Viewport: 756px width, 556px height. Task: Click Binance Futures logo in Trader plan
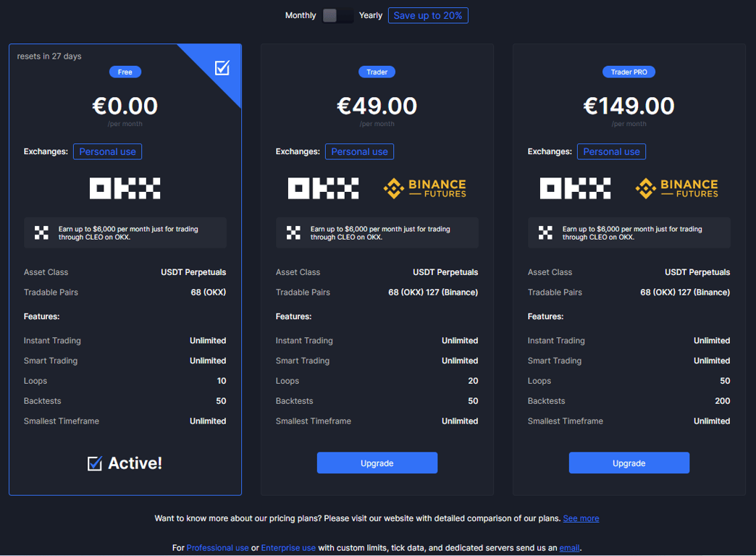[425, 188]
